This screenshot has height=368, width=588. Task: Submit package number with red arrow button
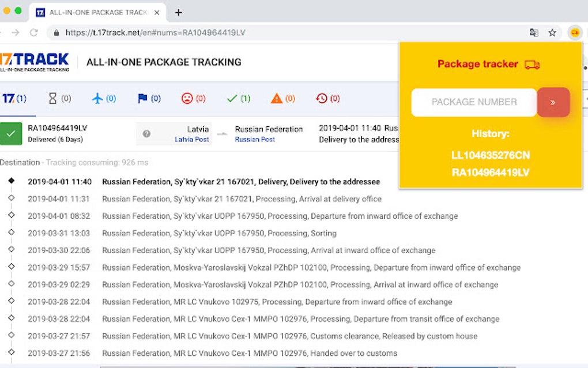pyautogui.click(x=553, y=102)
